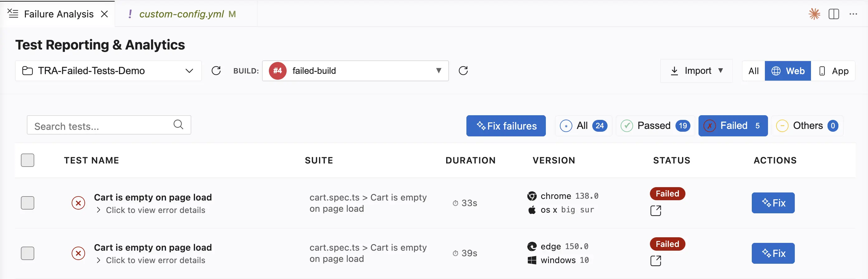Click the 'Test Reporting & Analytics' heading

coord(100,45)
